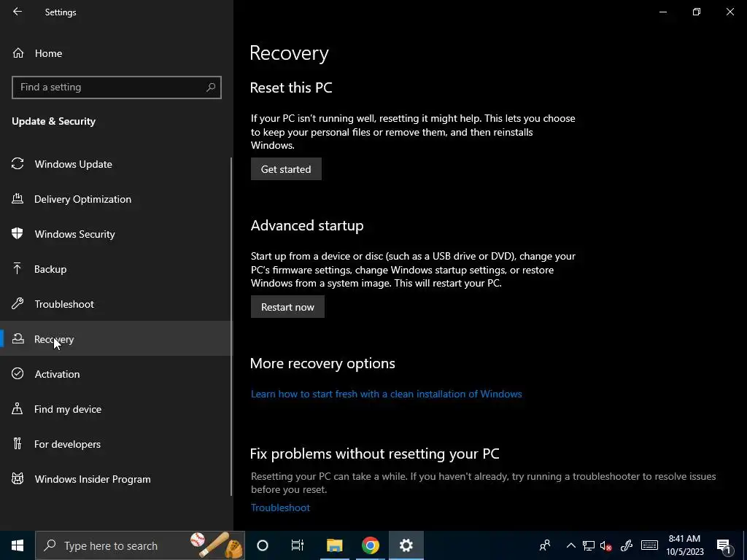
Task: Open the clean installation of Windows link
Action: 387,394
